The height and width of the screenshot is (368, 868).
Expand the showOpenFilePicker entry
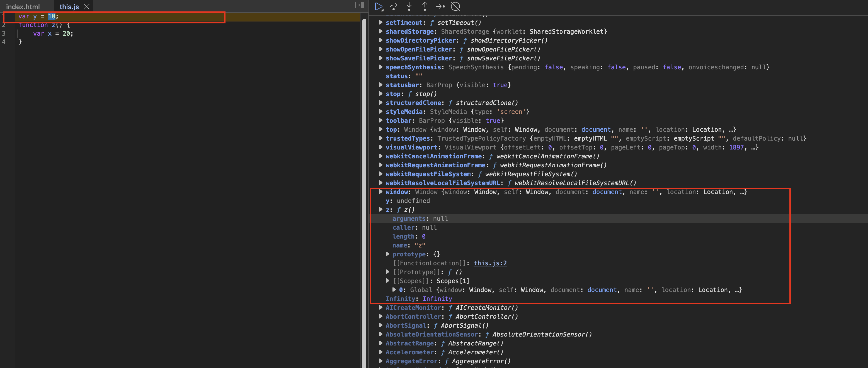[380, 49]
